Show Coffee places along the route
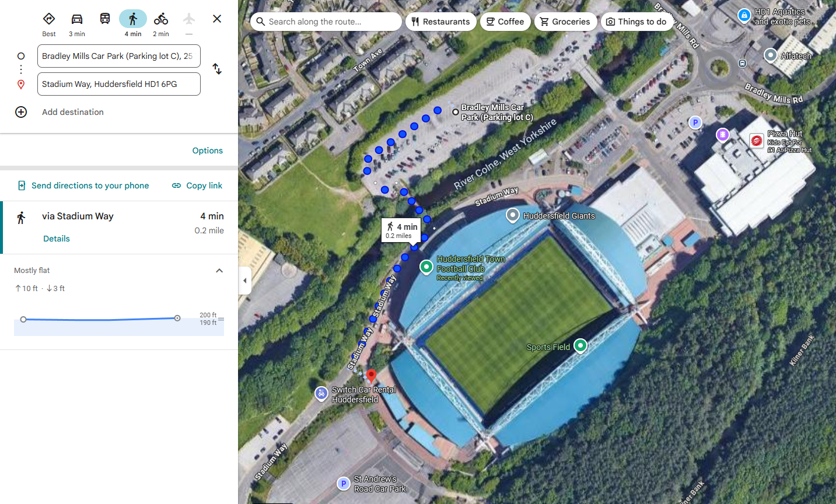Image resolution: width=836 pixels, height=504 pixels. [x=505, y=22]
